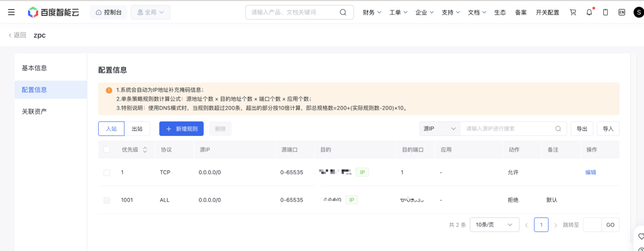This screenshot has height=251, width=644.
Task: Go to previous page with left arrow
Action: coord(526,225)
